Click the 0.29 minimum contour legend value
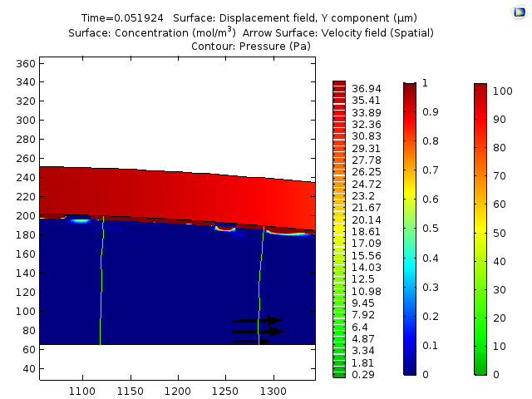 click(x=362, y=375)
